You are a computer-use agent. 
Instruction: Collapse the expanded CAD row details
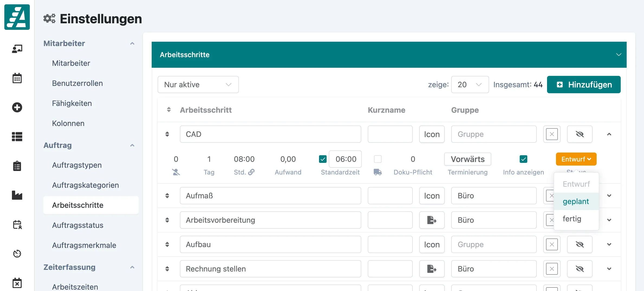pos(609,134)
